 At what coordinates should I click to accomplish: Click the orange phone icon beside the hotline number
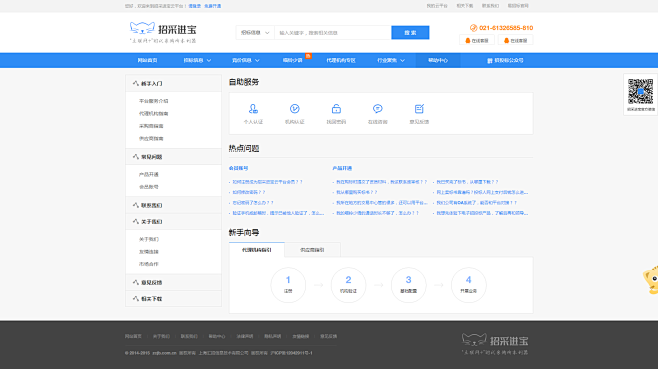(473, 28)
